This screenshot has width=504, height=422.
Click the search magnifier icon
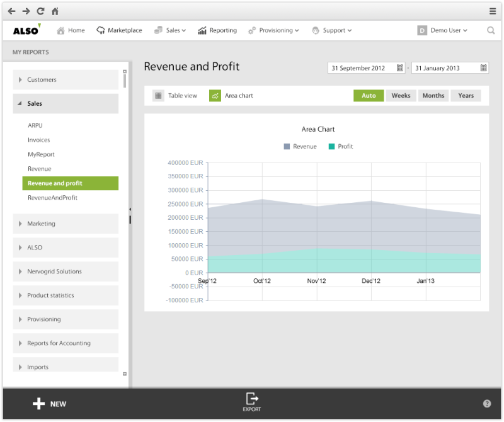pos(491,30)
